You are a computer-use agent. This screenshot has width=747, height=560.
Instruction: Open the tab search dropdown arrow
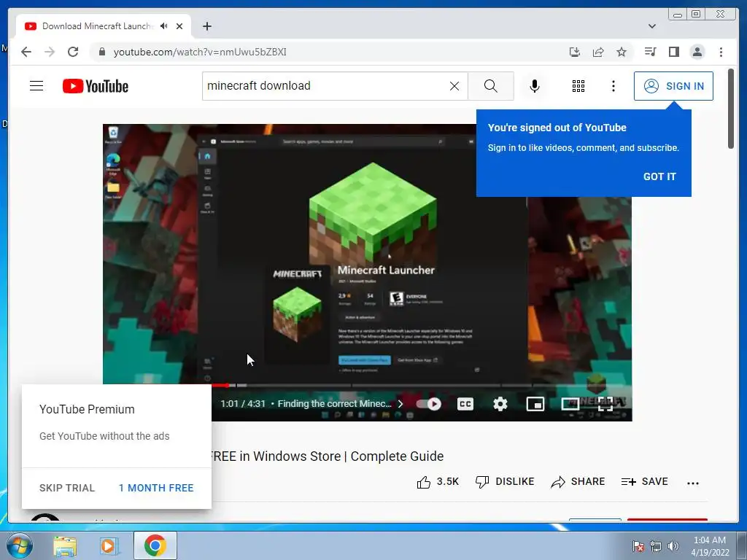pyautogui.click(x=651, y=26)
